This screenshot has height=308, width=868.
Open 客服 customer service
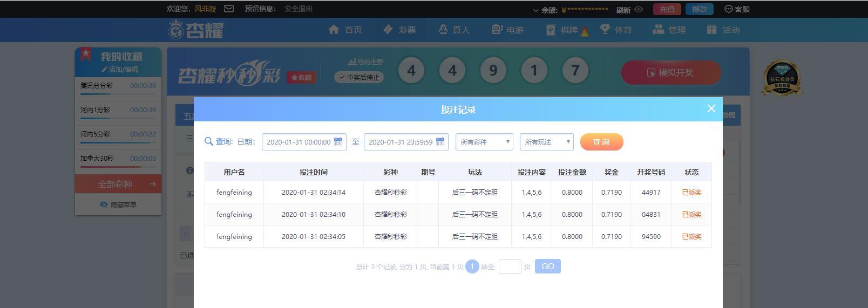pyautogui.click(x=737, y=9)
